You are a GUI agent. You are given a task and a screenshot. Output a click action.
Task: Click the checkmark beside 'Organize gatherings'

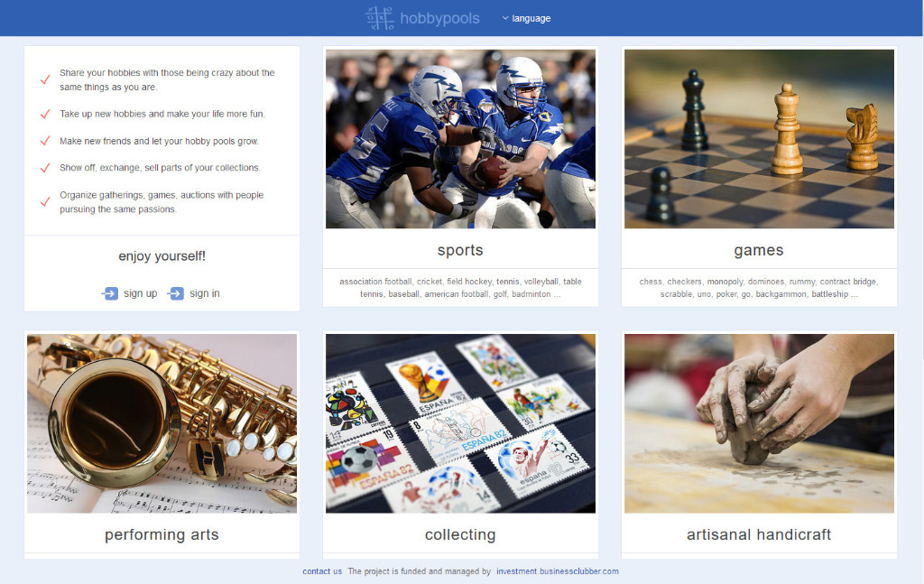point(45,202)
